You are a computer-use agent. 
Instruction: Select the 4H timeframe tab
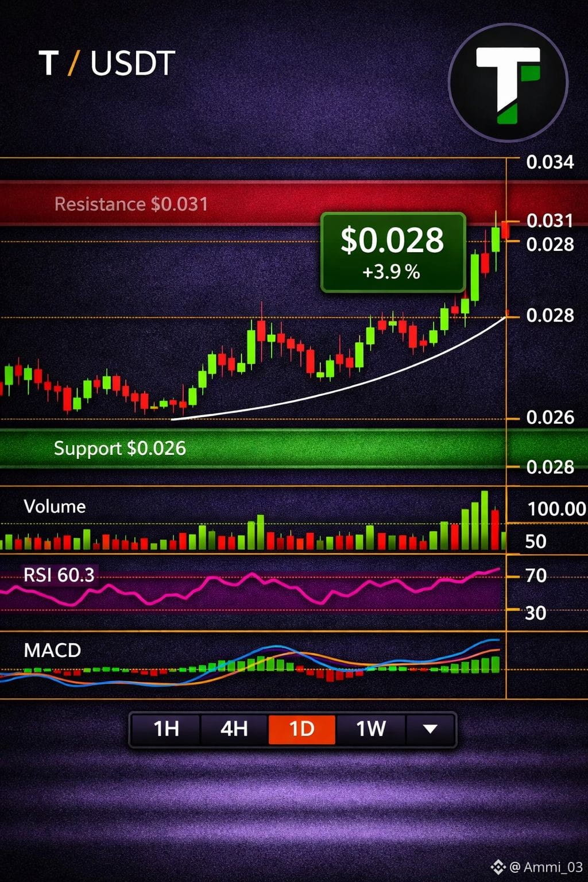234,729
